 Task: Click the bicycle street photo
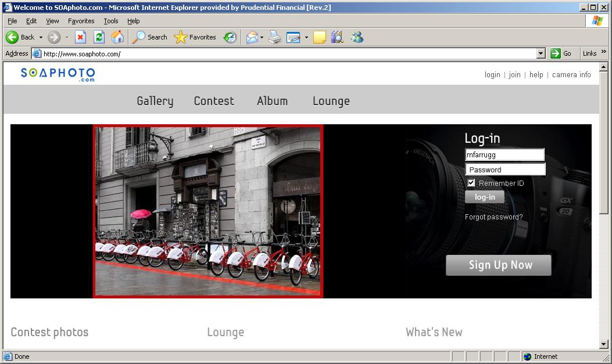[208, 211]
